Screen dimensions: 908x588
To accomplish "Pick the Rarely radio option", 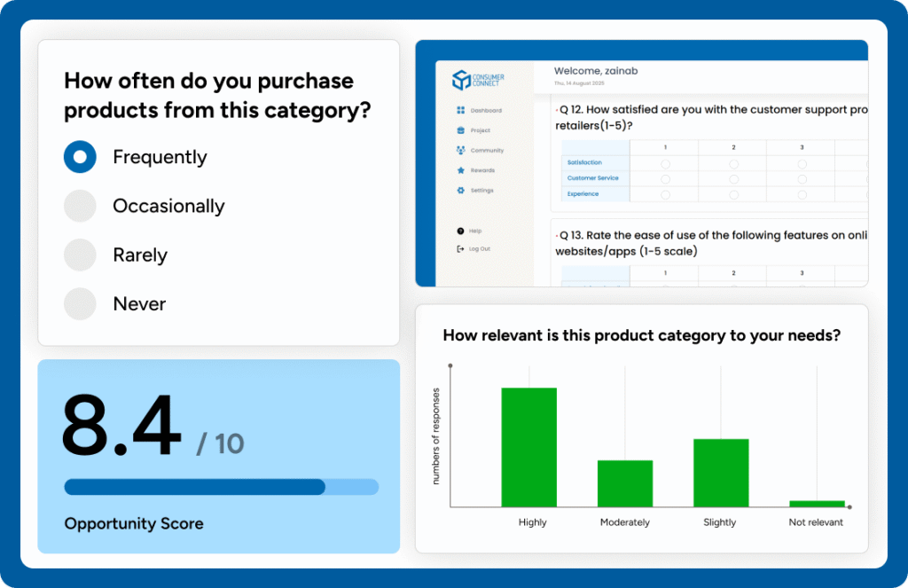I will [80, 255].
